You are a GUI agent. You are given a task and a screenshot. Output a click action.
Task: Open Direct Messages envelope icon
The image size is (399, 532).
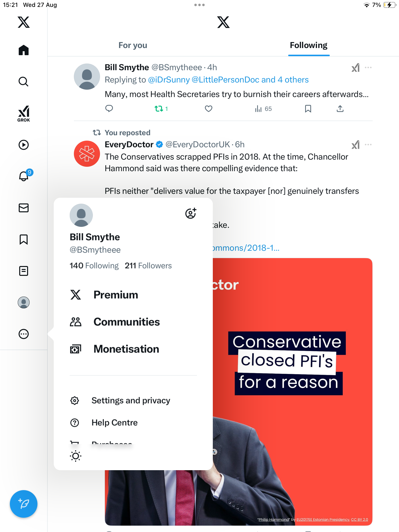point(24,208)
